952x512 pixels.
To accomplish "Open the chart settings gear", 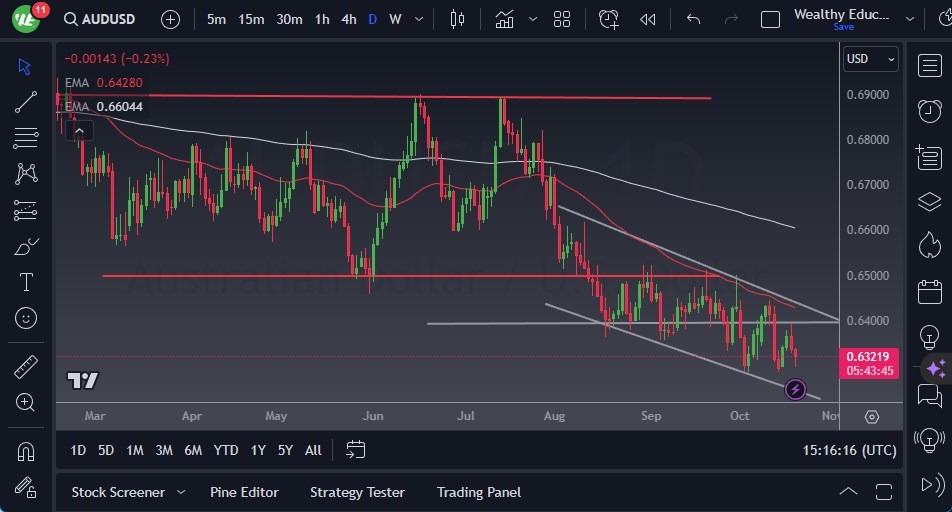I will [872, 416].
